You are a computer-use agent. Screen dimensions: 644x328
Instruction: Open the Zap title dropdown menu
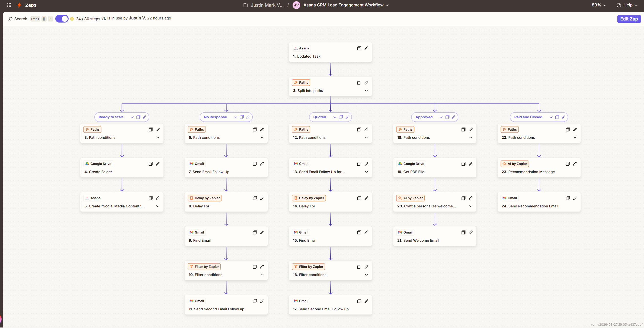[x=387, y=5]
